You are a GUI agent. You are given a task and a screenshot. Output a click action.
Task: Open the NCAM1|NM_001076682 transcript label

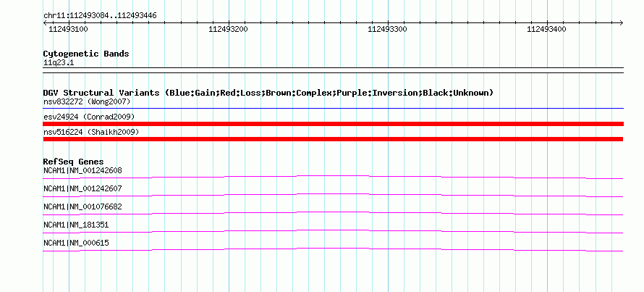pyautogui.click(x=82, y=207)
